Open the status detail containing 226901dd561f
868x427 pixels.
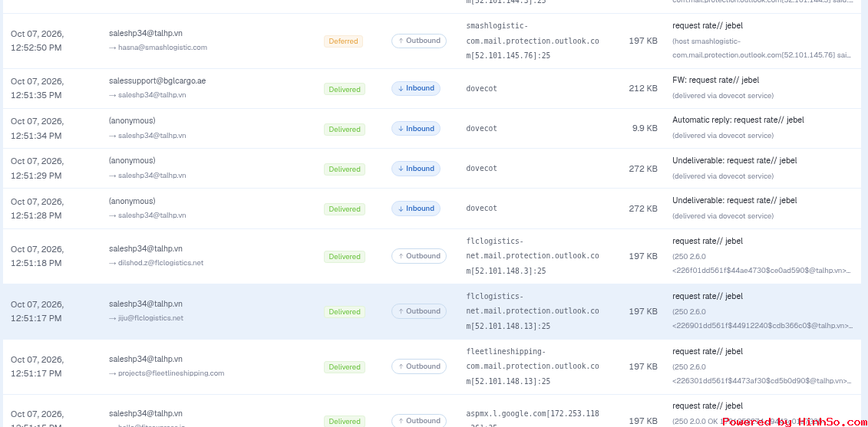click(762, 319)
